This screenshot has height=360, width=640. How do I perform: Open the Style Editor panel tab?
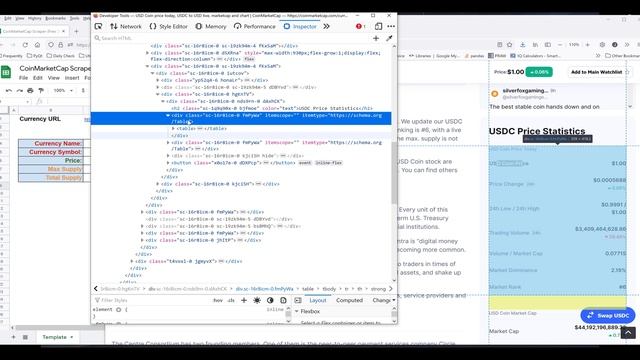coord(168,26)
